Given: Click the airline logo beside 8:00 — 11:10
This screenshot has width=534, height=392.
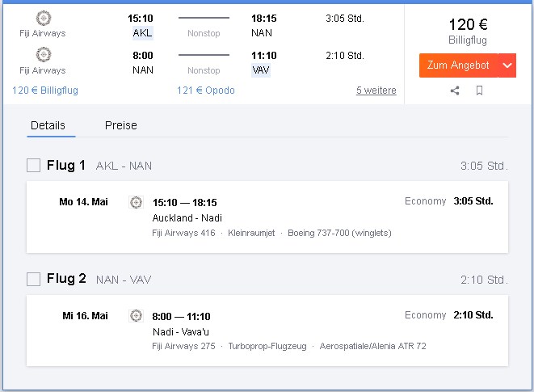Looking at the screenshot, I should [x=136, y=316].
